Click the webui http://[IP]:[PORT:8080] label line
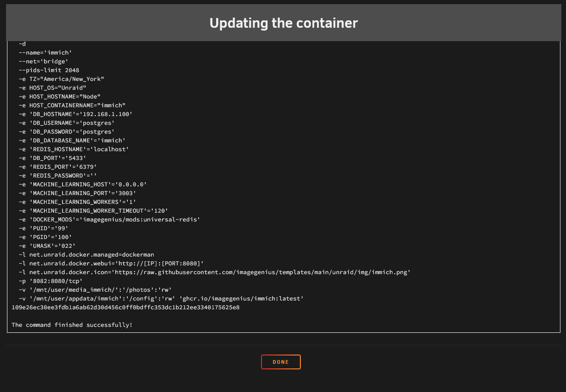This screenshot has height=392, width=566. pos(111,263)
